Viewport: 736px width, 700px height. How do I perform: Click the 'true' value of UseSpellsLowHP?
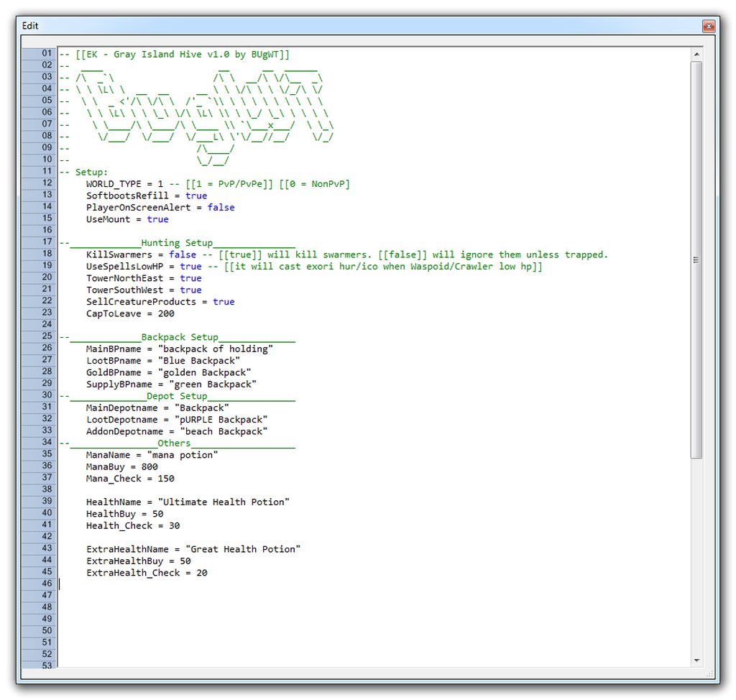point(190,266)
